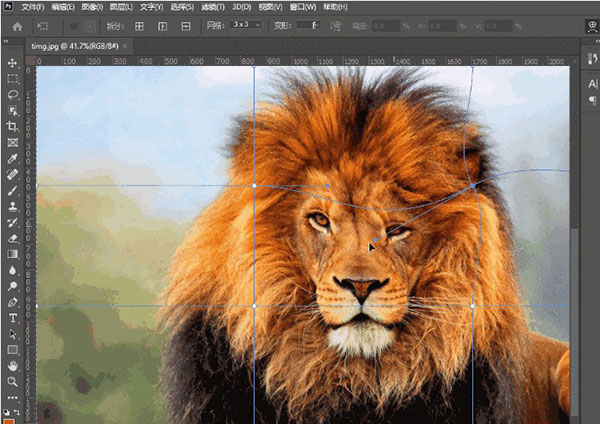Select the Eyedropper tool
Viewport: 600px width, 424px height.
coord(12,159)
